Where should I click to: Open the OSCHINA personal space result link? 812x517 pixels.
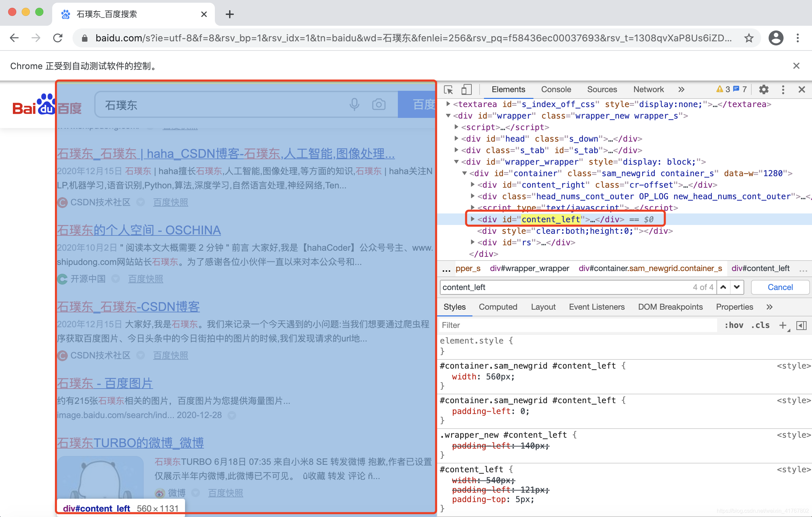click(139, 230)
